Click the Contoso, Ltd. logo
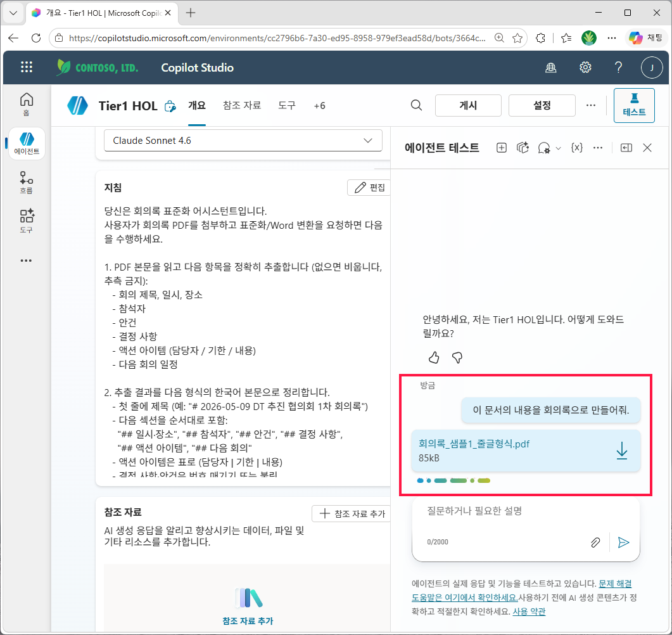 [98, 67]
